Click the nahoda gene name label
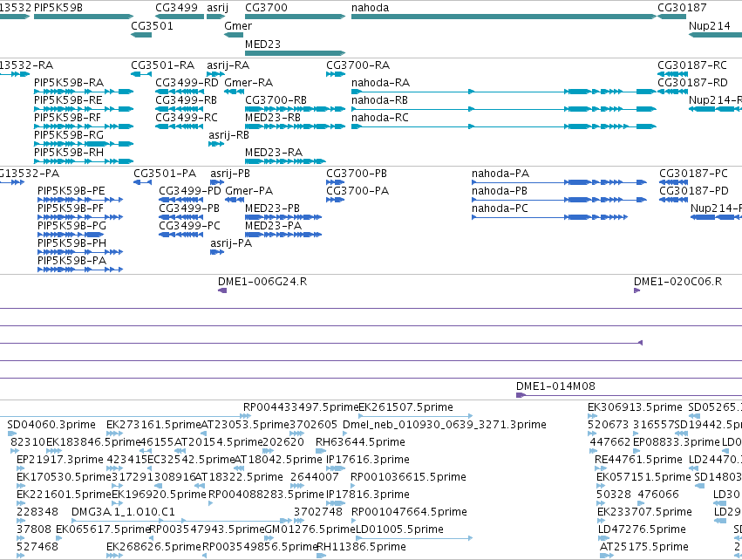This screenshot has width=742, height=560. 370,8
